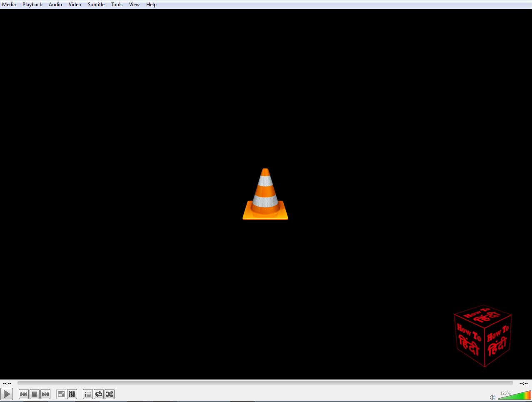
Task: Show the playlist
Action: click(x=88, y=394)
